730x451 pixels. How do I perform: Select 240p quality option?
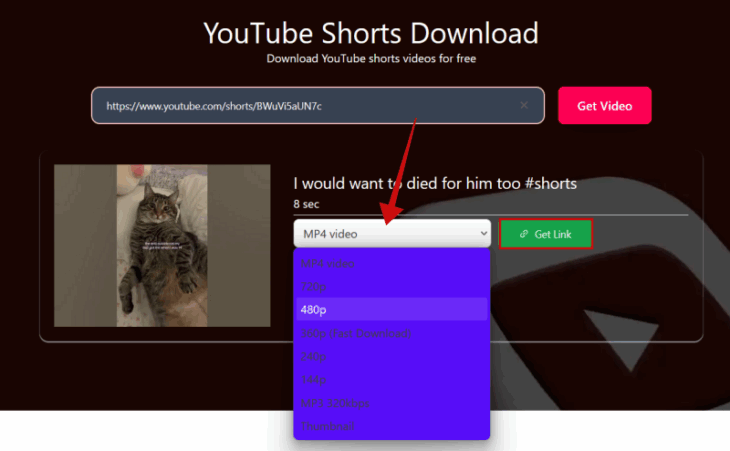pos(392,356)
